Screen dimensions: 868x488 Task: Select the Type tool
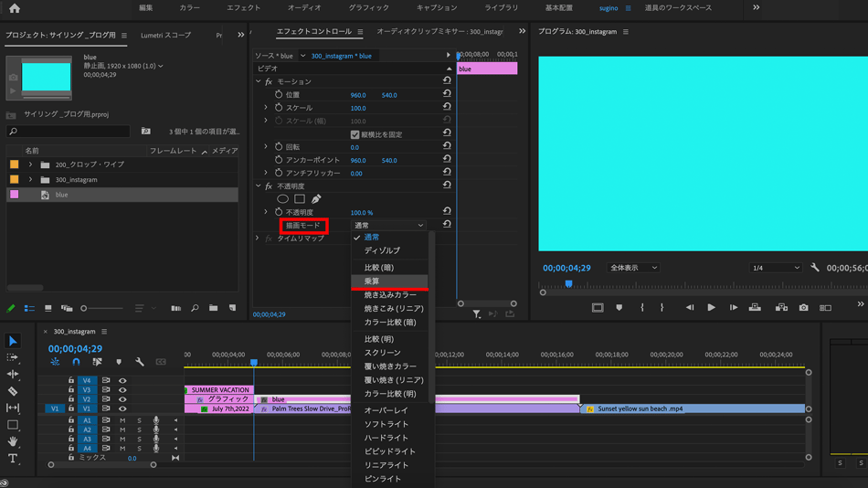pyautogui.click(x=13, y=459)
